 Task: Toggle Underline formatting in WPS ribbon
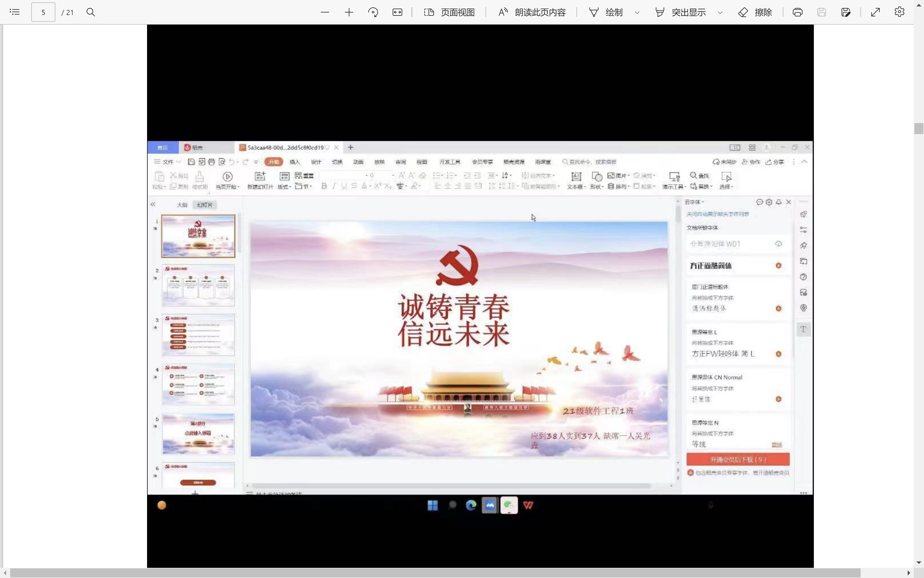[x=344, y=186]
